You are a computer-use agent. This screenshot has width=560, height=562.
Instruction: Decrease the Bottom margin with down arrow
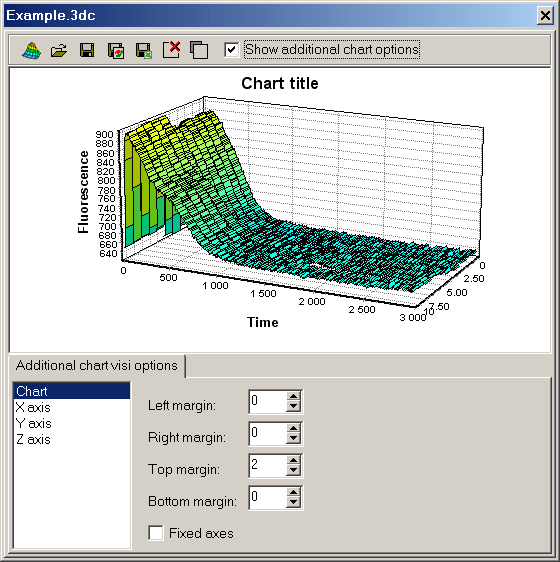(x=294, y=503)
